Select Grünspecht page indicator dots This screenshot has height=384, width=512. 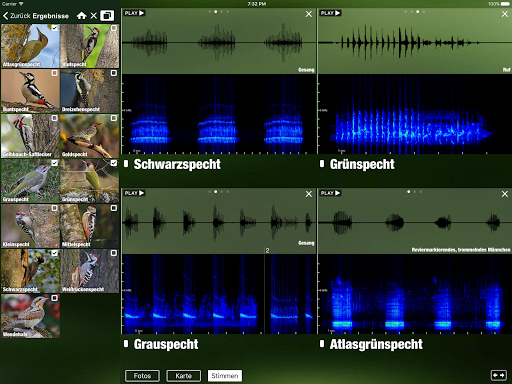click(415, 12)
